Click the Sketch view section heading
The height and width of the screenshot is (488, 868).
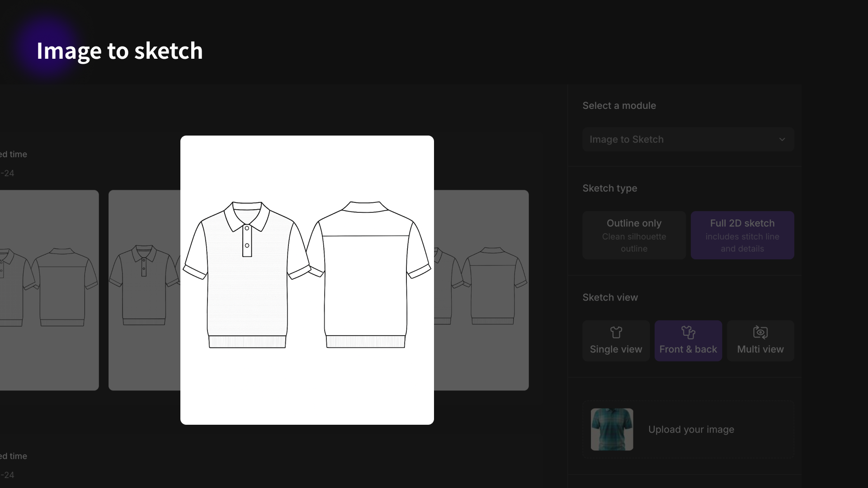click(x=610, y=297)
